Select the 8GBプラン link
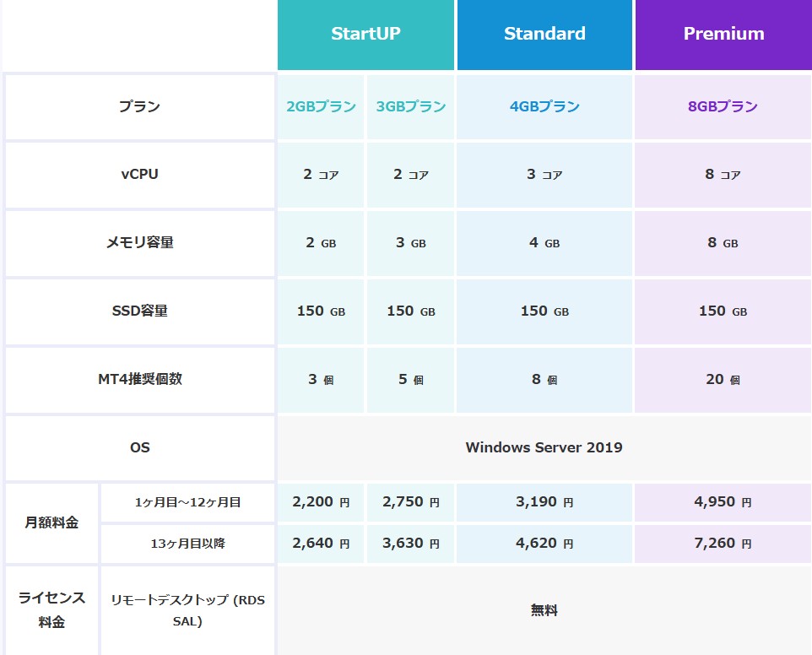This screenshot has height=655, width=812. (723, 107)
